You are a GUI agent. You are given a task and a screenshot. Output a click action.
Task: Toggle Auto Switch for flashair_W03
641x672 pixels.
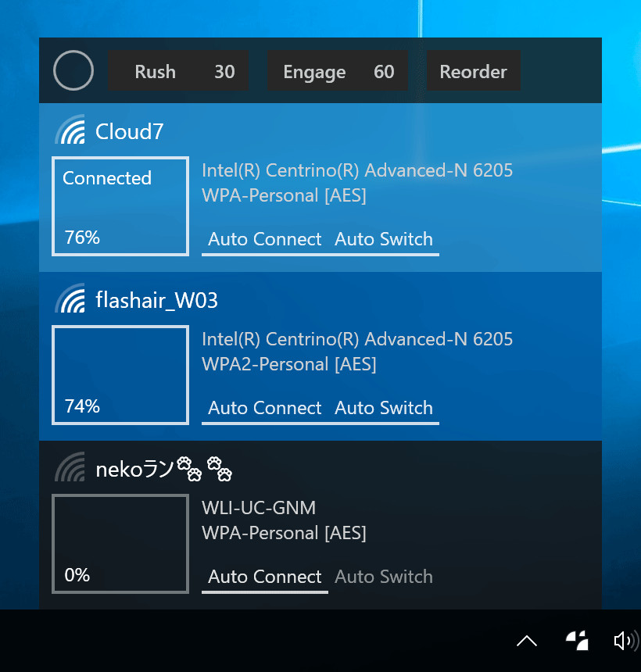(384, 409)
